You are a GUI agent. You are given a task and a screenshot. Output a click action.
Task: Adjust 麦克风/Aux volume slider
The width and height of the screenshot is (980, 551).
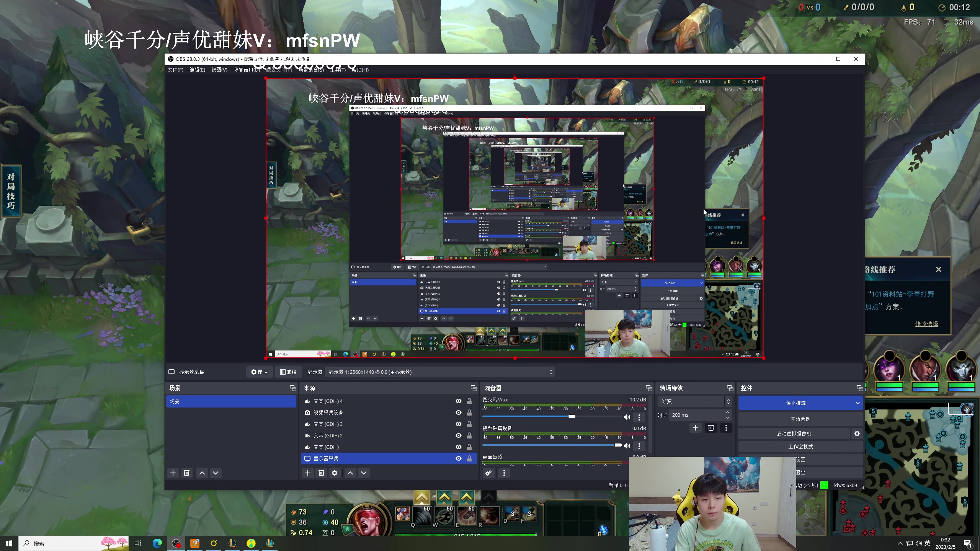(x=572, y=416)
